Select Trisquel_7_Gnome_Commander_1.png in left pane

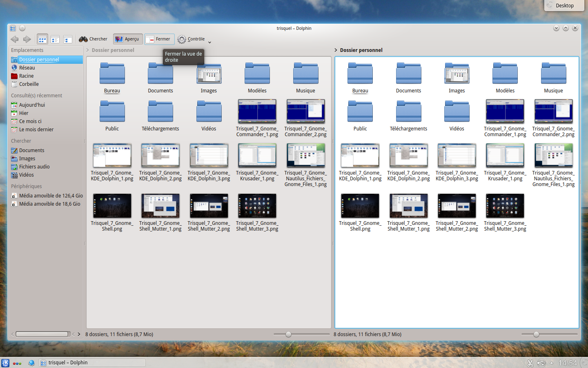(257, 118)
